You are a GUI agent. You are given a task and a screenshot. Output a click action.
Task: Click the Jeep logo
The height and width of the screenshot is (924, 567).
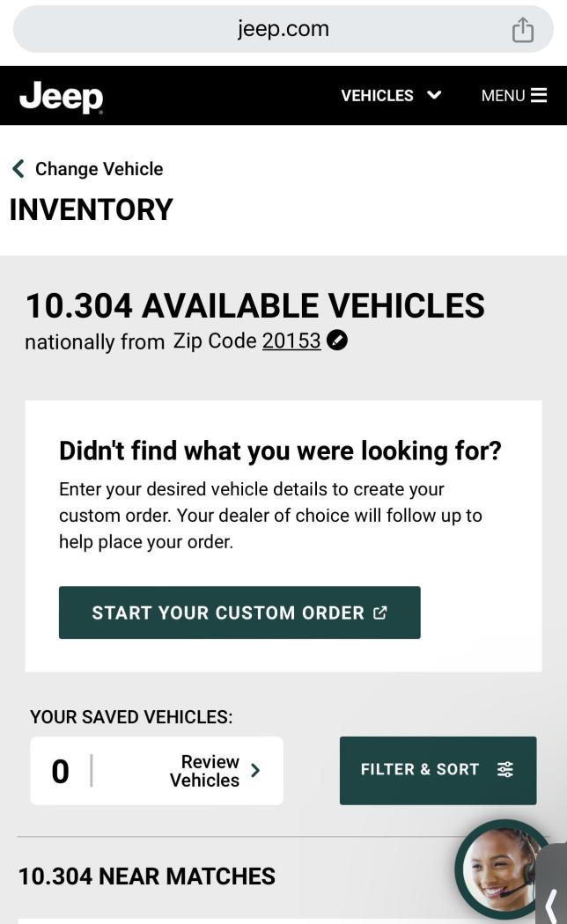coord(61,96)
